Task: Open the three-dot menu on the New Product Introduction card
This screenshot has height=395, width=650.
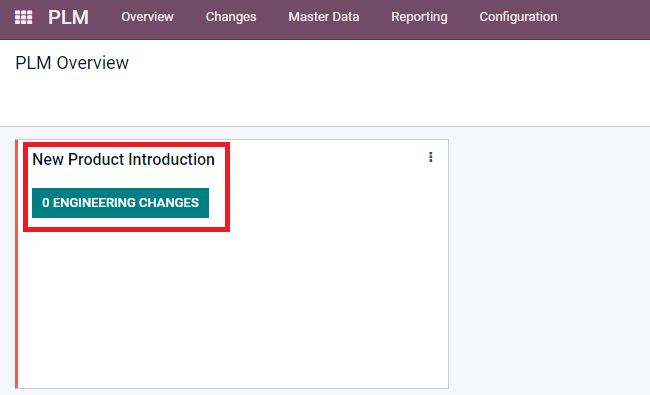Action: click(x=431, y=157)
